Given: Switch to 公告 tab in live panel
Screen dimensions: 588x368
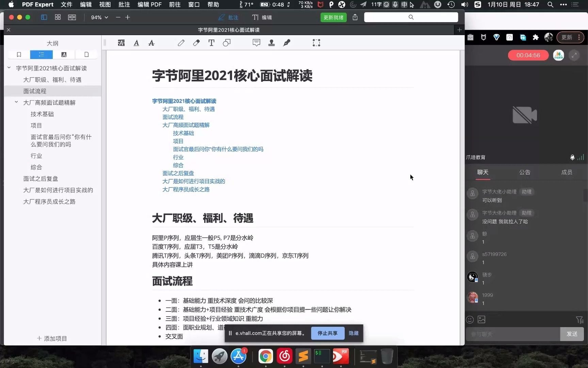Looking at the screenshot, I should [525, 172].
